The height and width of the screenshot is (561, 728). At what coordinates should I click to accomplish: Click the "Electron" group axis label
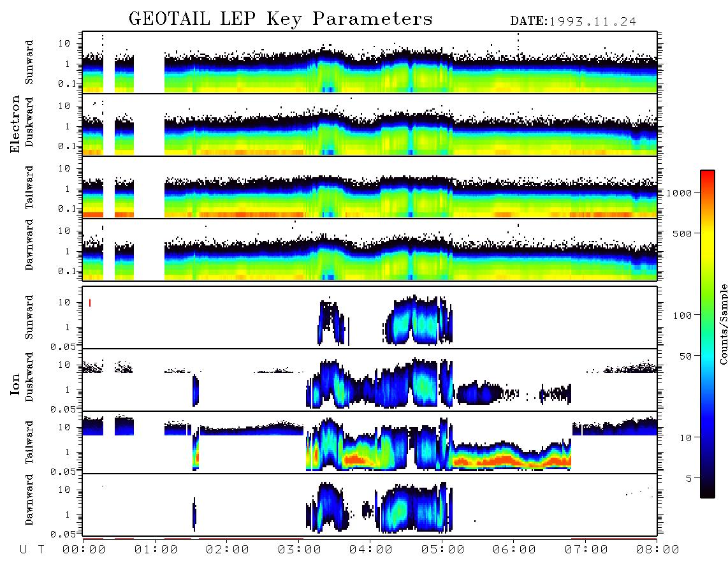coord(15,124)
